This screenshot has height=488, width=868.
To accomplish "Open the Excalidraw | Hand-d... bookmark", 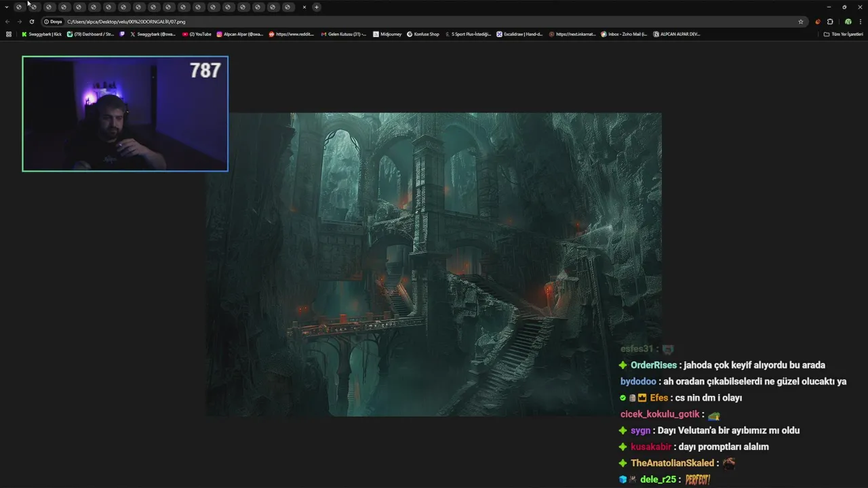I will tap(519, 34).
